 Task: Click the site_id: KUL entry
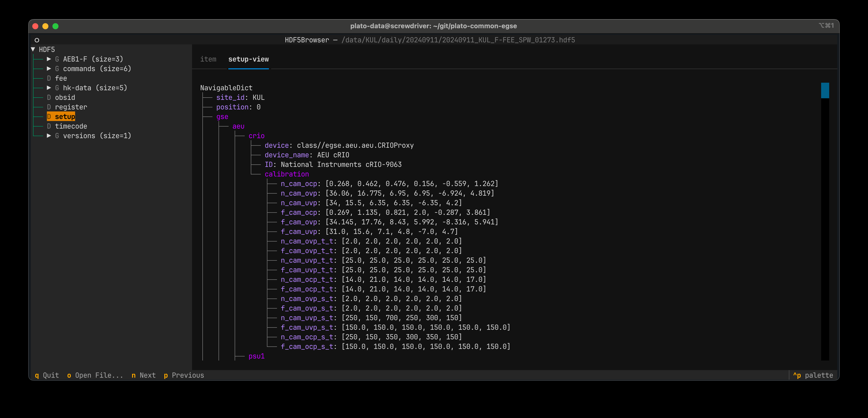point(241,97)
